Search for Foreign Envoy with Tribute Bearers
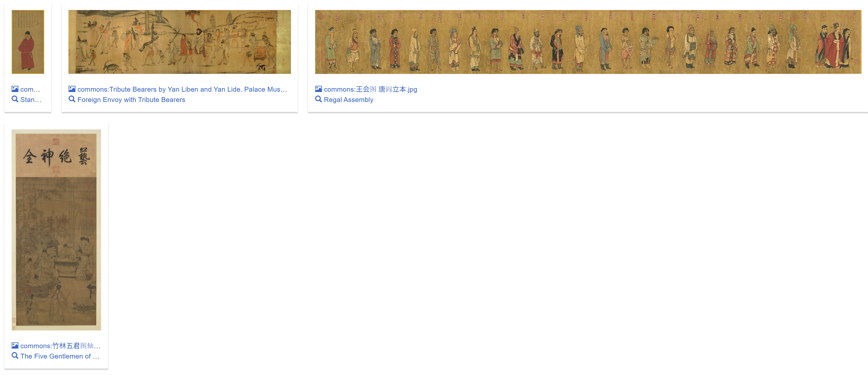Screen dimensions: 868x375 131,100
